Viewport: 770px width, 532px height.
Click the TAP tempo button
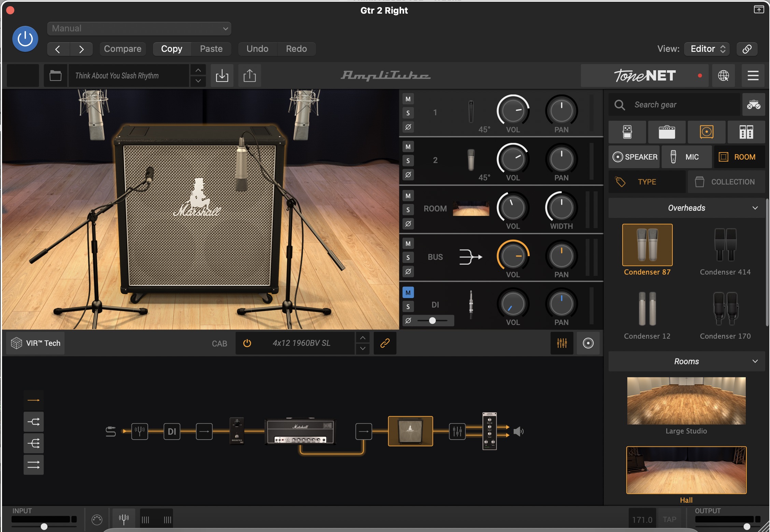[669, 519]
